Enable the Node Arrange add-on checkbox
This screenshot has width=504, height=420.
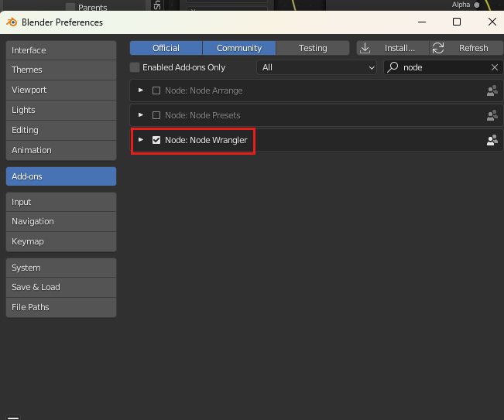156,90
